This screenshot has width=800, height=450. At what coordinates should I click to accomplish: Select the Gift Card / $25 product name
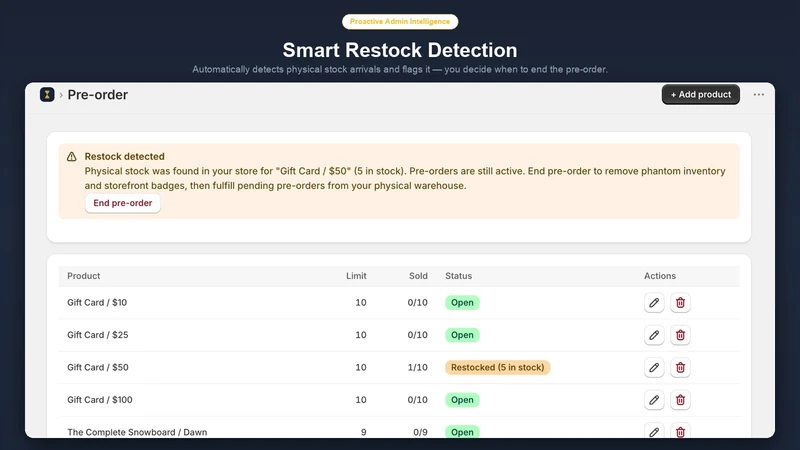[97, 335]
